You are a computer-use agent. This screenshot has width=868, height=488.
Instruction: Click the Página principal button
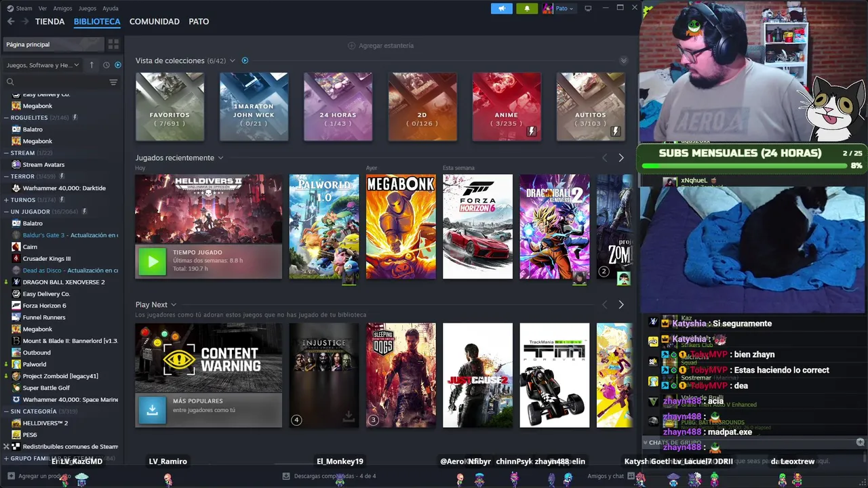point(54,44)
